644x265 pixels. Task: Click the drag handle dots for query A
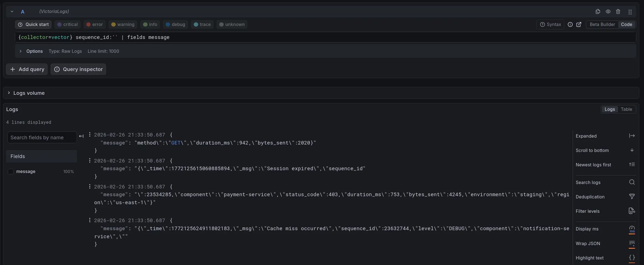630,12
